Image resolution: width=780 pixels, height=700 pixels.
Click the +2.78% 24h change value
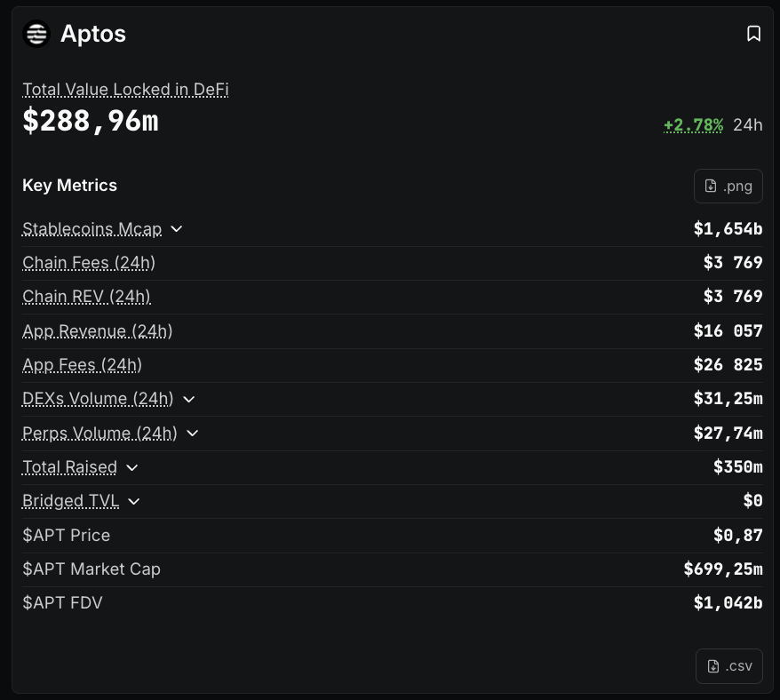(693, 125)
